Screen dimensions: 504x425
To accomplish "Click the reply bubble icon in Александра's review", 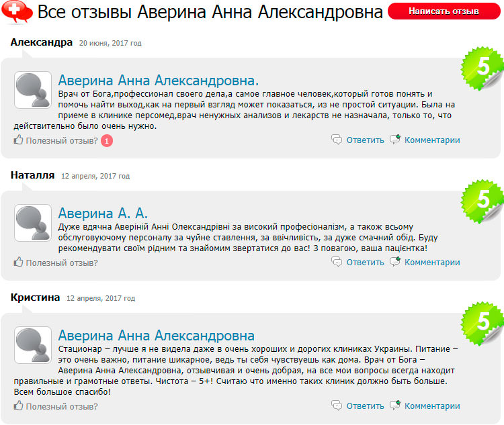I will 337,140.
